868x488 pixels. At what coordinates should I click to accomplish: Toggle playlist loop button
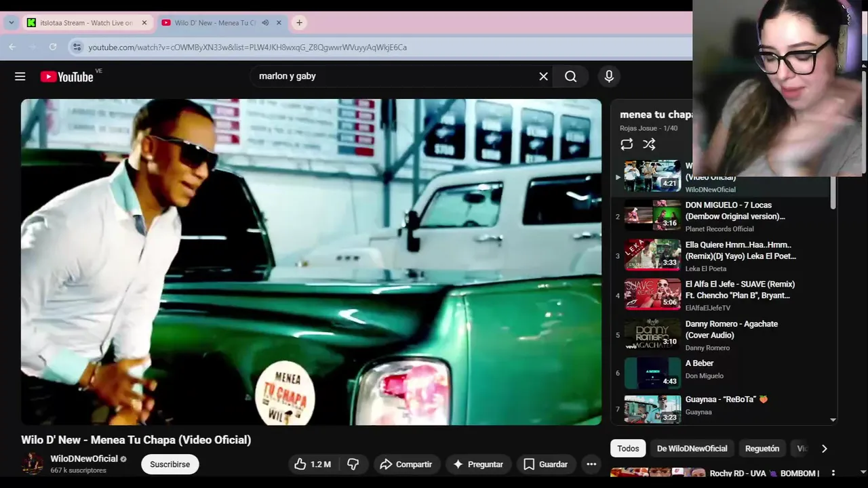[x=627, y=144]
